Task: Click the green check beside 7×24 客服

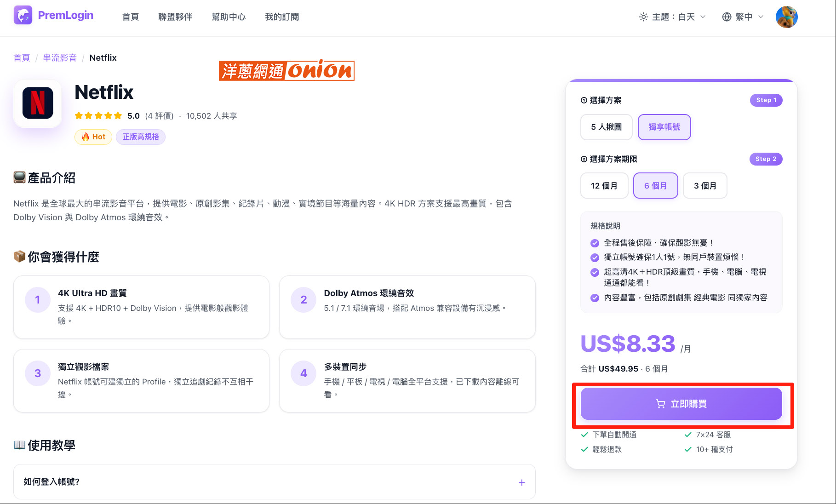Action: [688, 435]
